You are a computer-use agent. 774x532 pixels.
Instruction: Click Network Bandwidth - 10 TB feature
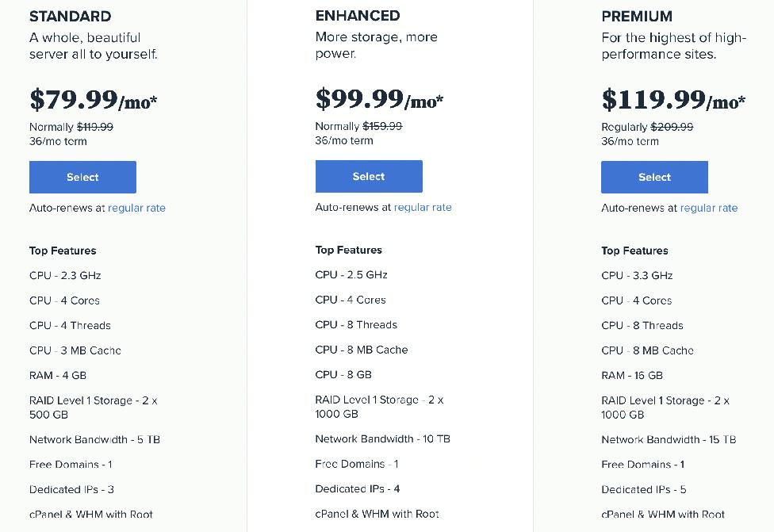click(x=382, y=438)
